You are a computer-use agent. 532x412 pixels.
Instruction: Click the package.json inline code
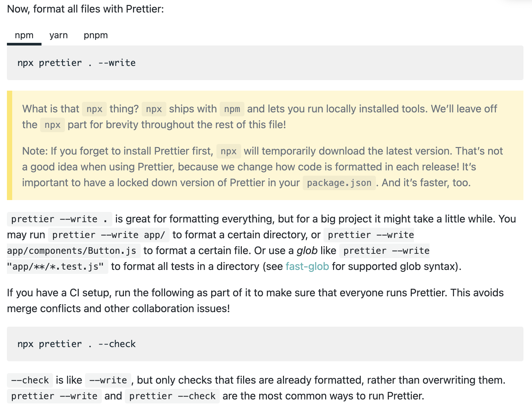pos(339,183)
